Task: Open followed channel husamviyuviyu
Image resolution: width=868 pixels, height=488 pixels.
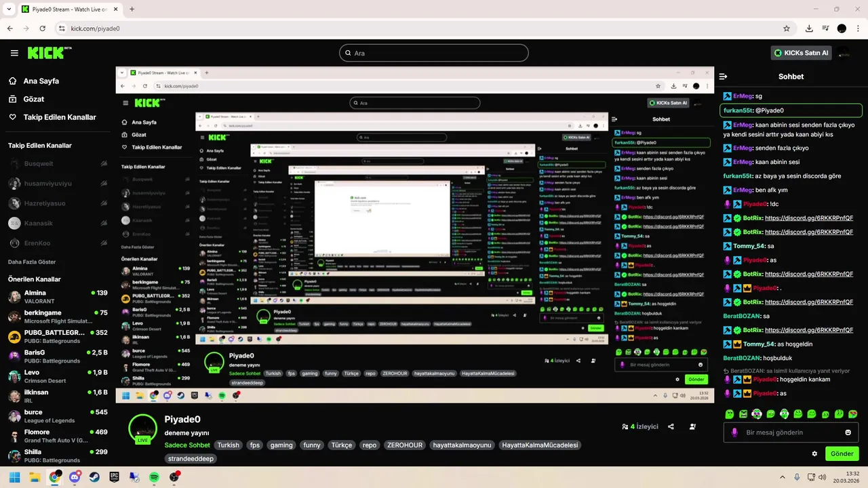Action: pyautogui.click(x=58, y=184)
